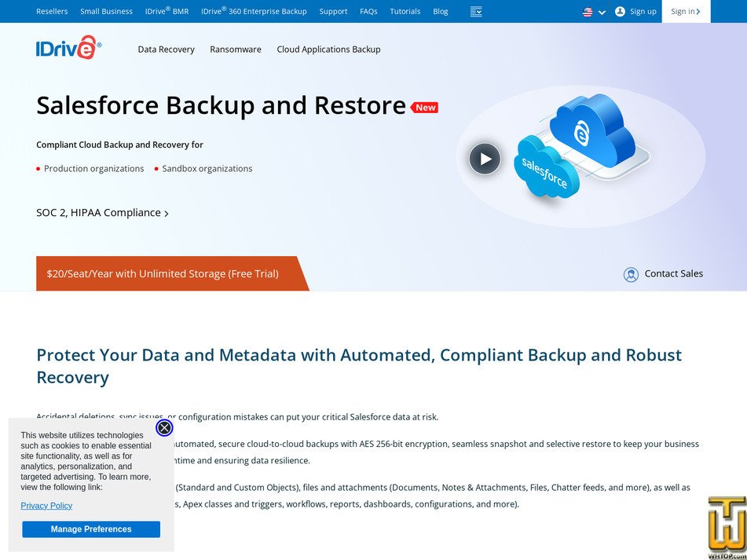Open Cloud Applications Backup
This screenshot has height=560, width=747.
click(x=328, y=49)
